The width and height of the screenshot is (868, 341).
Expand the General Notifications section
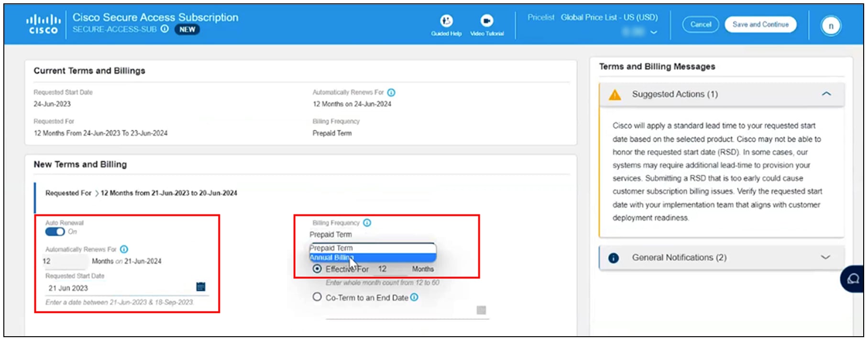825,257
